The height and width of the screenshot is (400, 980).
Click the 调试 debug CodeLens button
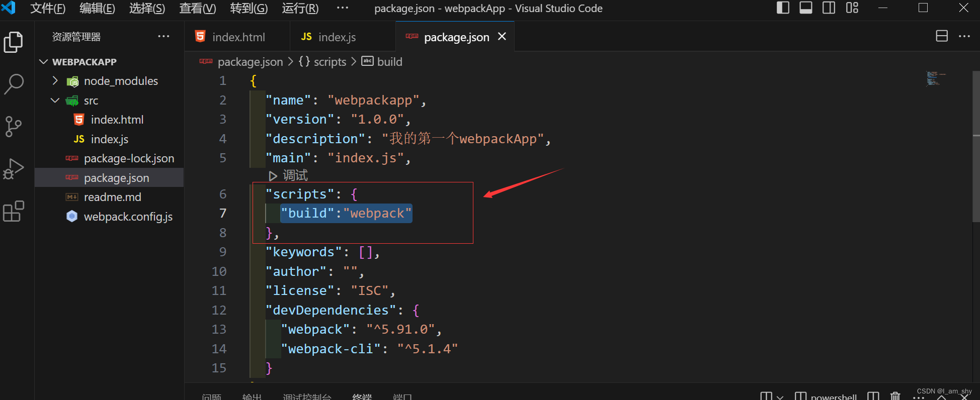[289, 175]
